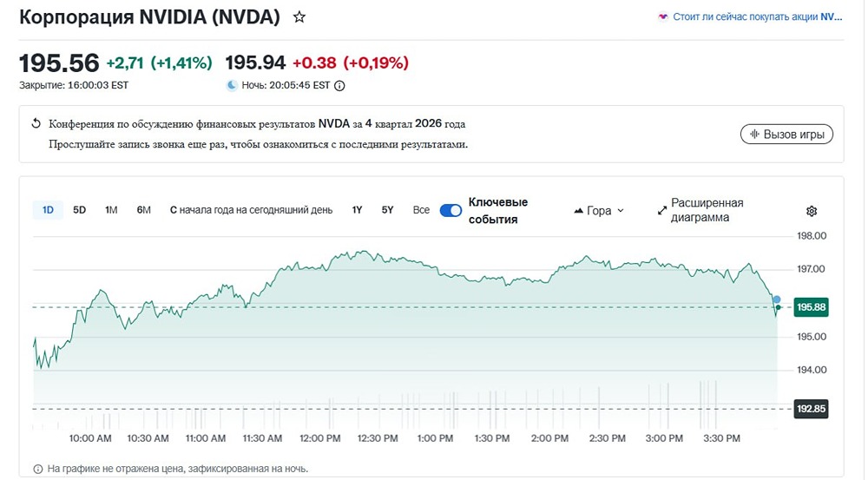Click the overnight change +0.38 (+0,19%)

coord(351,63)
